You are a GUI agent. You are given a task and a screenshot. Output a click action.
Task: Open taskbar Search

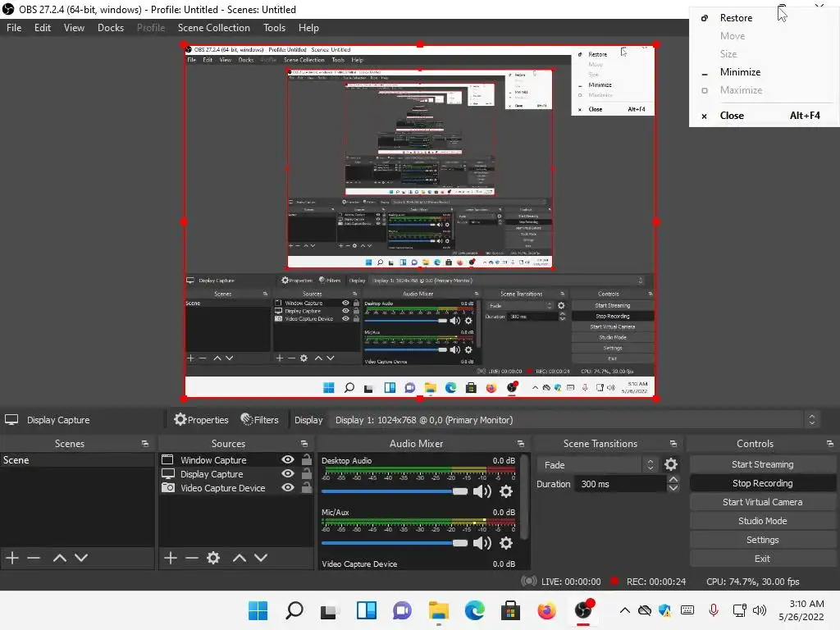294,610
